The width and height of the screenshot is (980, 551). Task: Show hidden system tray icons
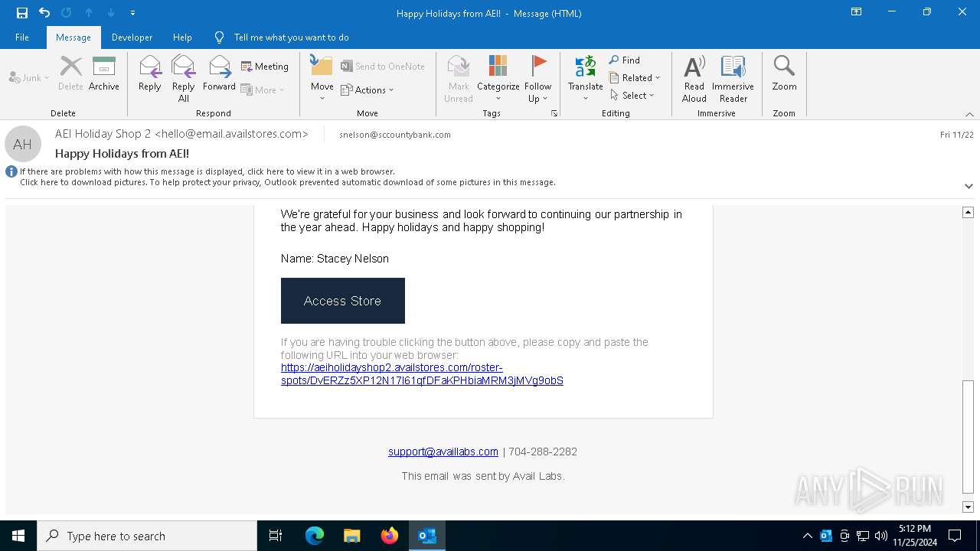808,536
